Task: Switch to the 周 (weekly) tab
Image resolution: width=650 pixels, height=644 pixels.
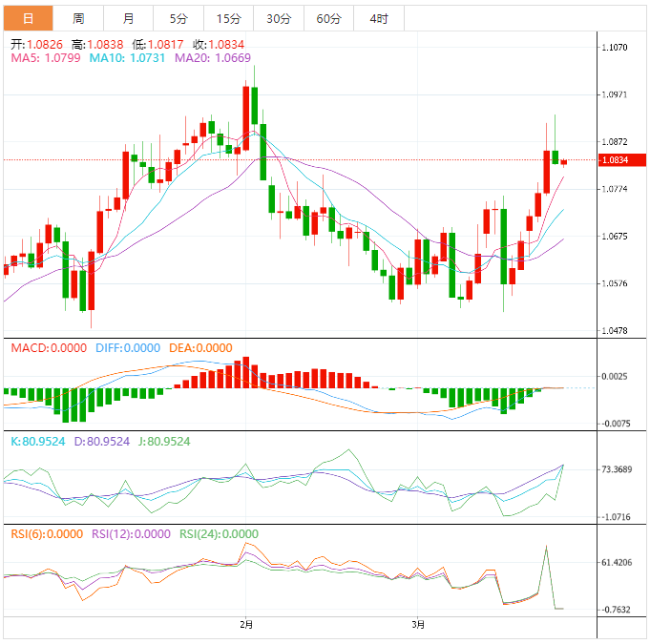Action: [x=78, y=18]
